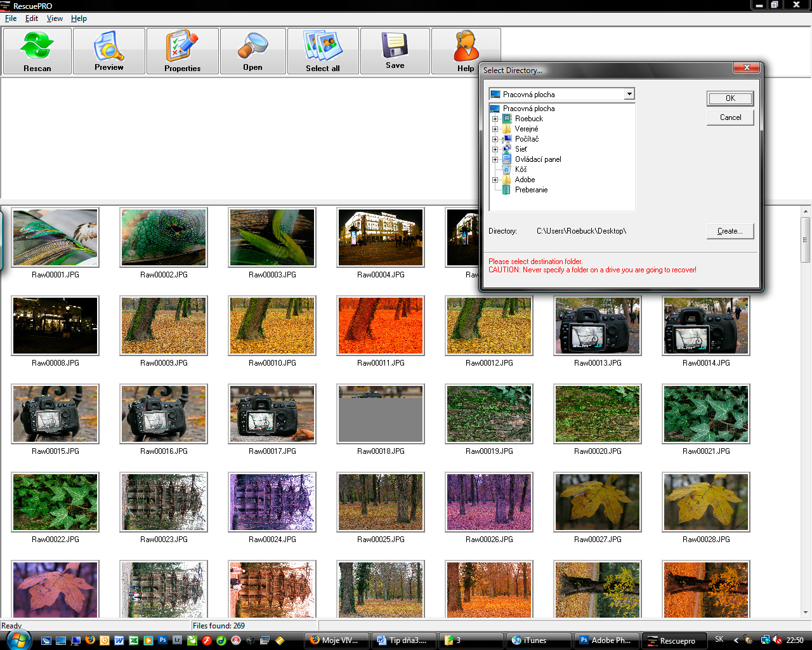
Task: Click the Save floppy disk icon
Action: [x=395, y=51]
